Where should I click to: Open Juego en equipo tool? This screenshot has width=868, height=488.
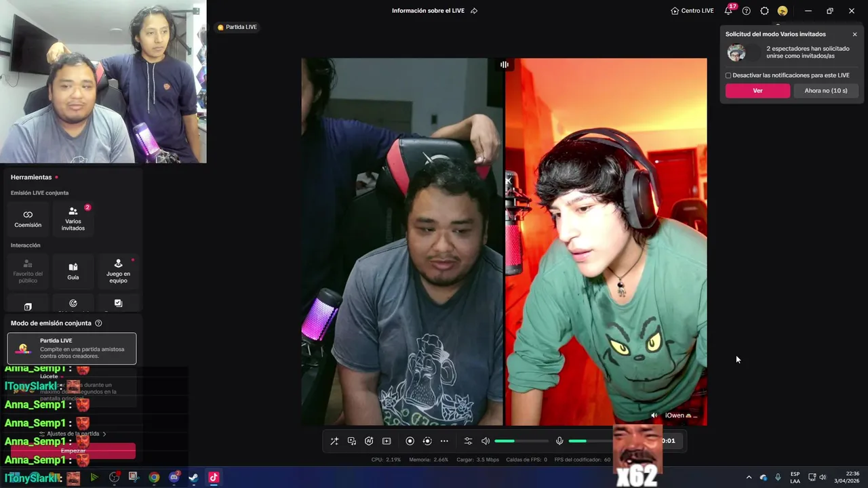[x=118, y=271]
